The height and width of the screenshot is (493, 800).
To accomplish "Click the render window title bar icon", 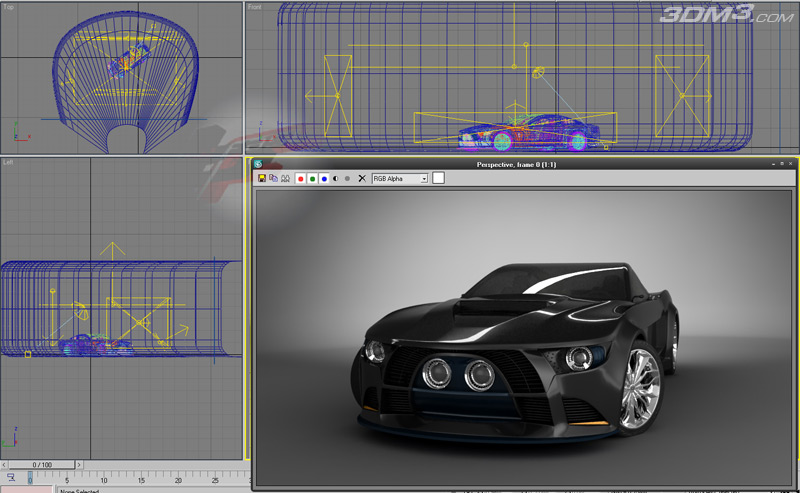I will [x=258, y=164].
